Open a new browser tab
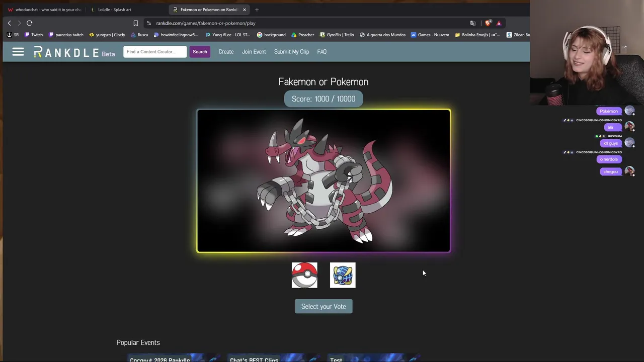Viewport: 644px width, 362px height. (257, 10)
